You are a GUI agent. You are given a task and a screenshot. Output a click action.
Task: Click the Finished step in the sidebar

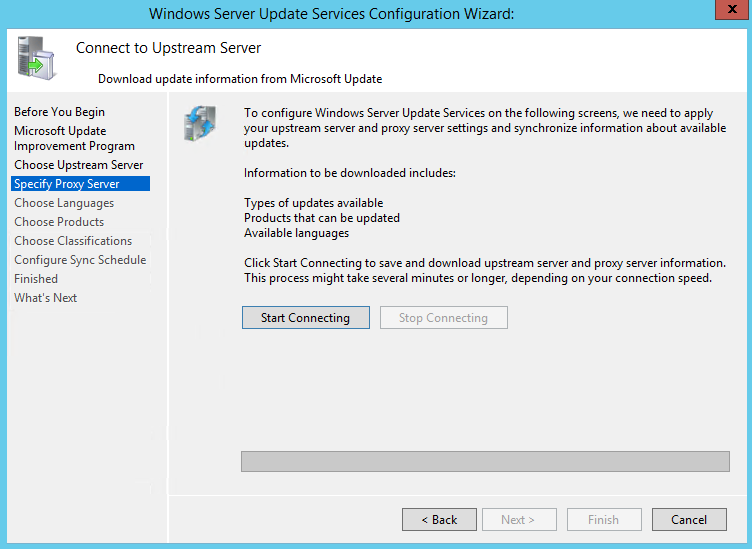click(36, 279)
